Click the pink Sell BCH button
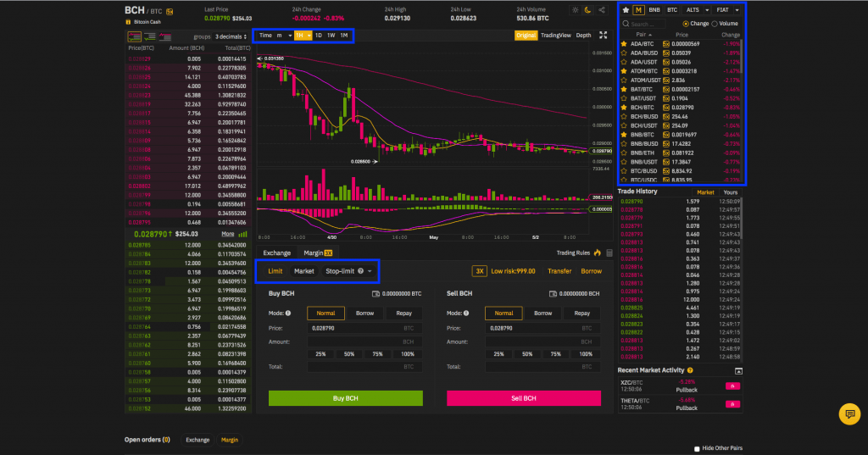This screenshot has width=868, height=455. pos(524,398)
